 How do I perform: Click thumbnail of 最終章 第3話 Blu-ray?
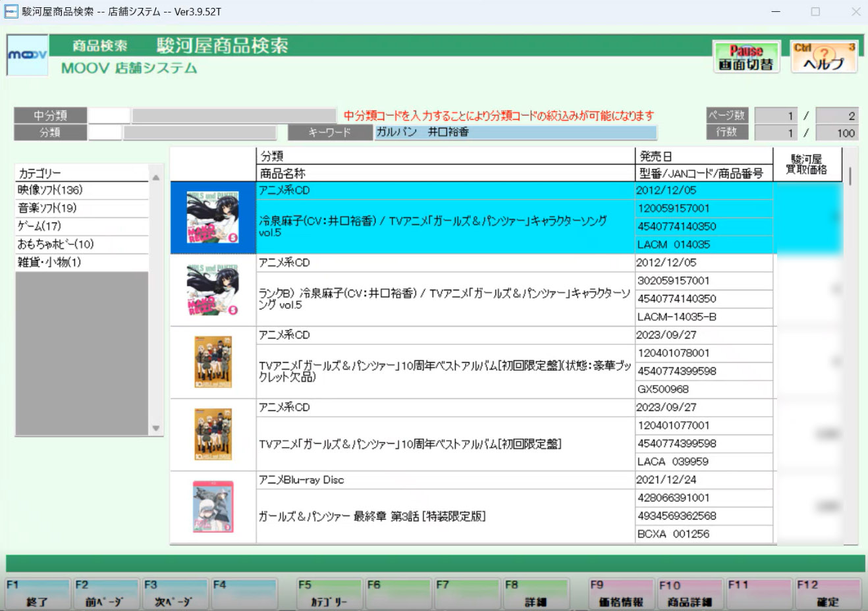(x=213, y=508)
